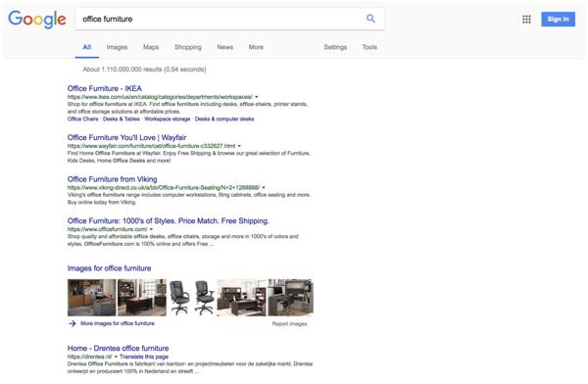Open the Settings menu
The image size is (588, 384).
point(335,47)
